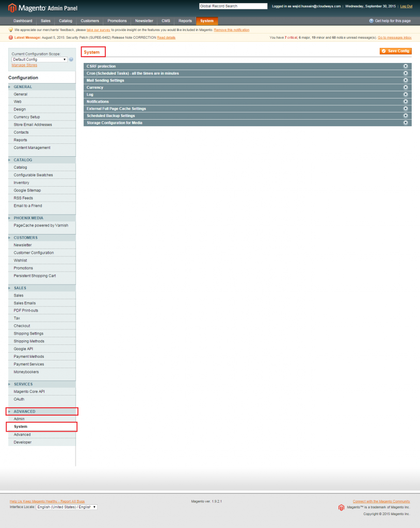420x528 pixels.
Task: Open the Customers top menu
Action: (90, 21)
